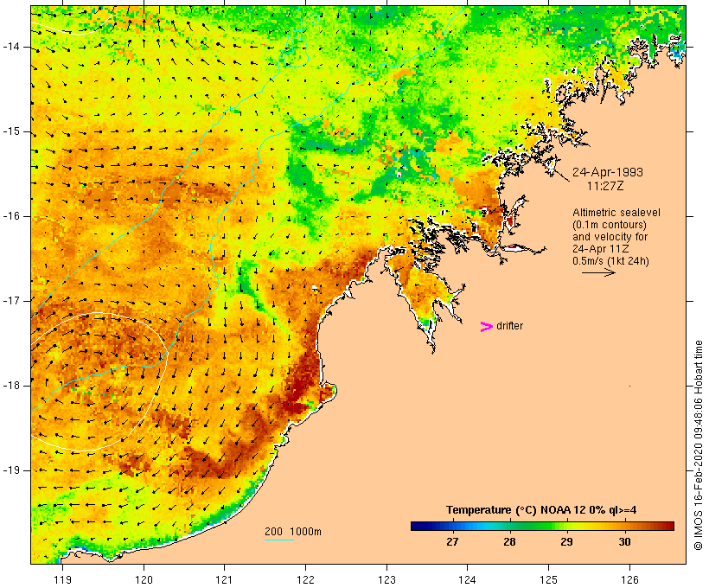709x588 pixels.
Task: Click the latitude axis label "-14"
Action: [x=11, y=47]
